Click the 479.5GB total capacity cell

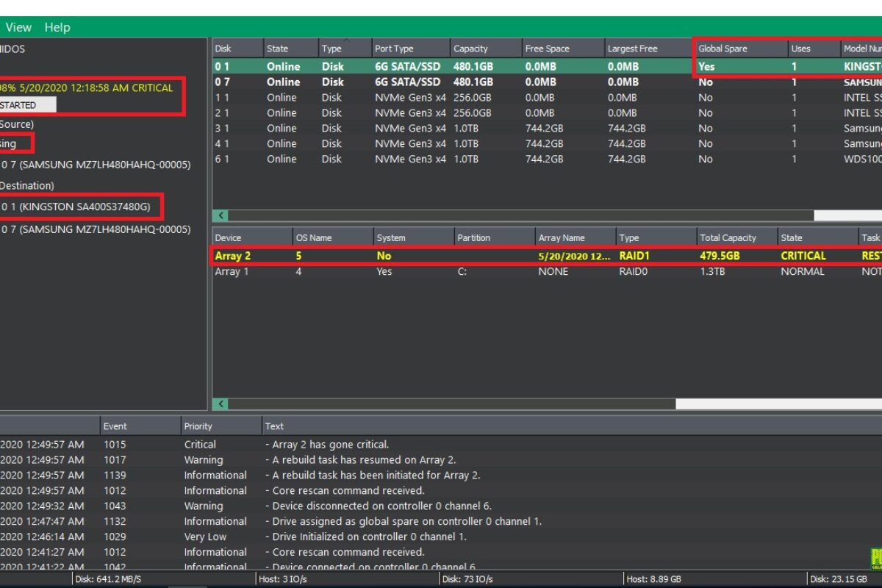coord(722,256)
